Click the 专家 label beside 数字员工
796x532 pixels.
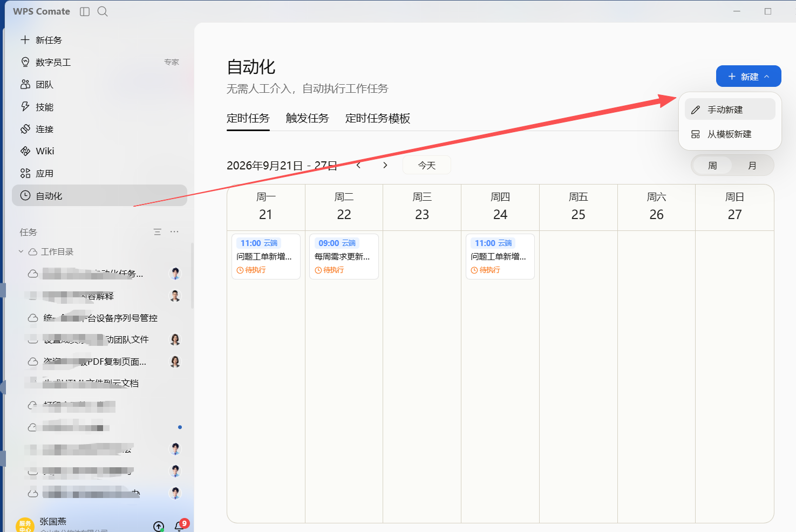click(x=172, y=62)
